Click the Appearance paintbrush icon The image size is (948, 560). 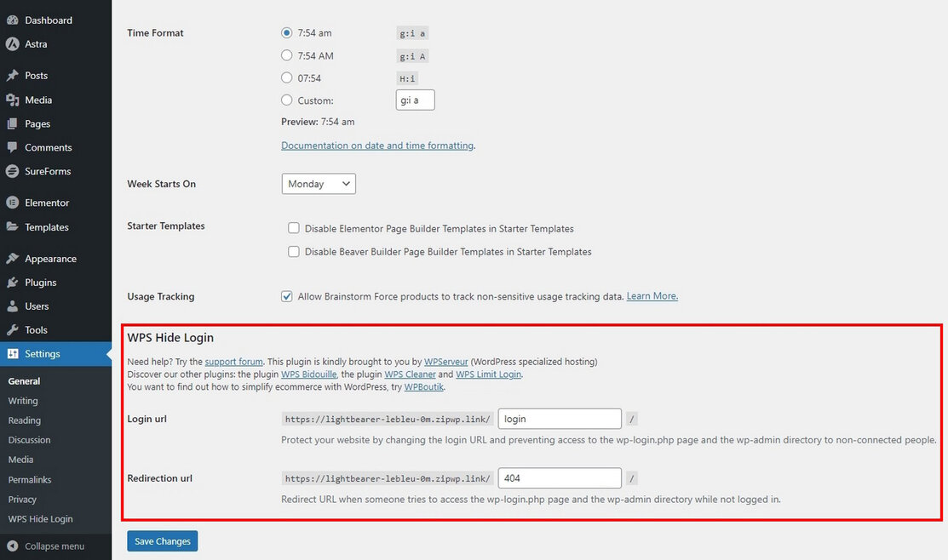click(12, 259)
